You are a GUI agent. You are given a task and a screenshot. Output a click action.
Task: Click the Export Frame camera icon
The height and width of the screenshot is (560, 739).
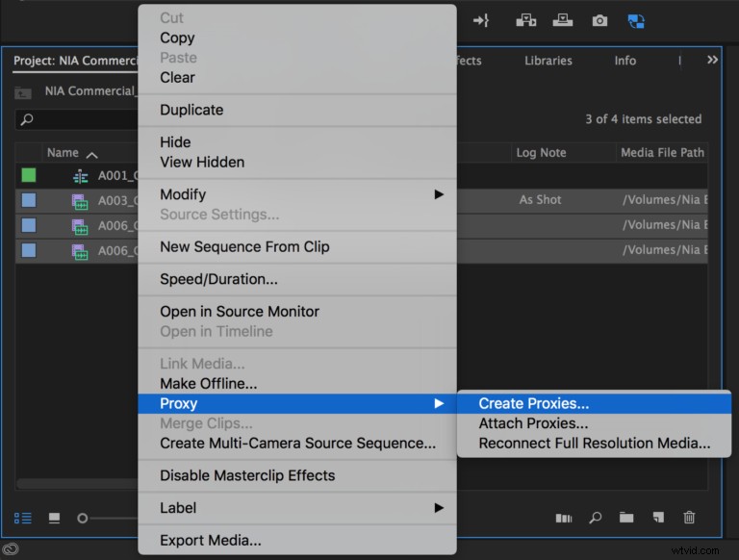(599, 21)
